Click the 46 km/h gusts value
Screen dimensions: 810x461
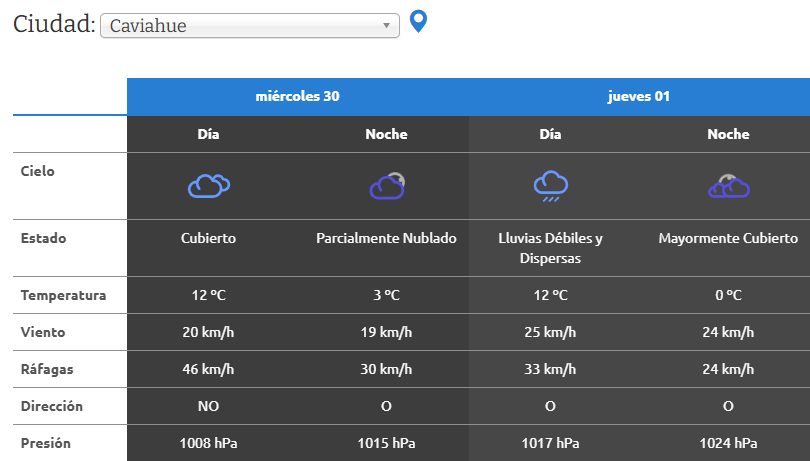pyautogui.click(x=208, y=369)
